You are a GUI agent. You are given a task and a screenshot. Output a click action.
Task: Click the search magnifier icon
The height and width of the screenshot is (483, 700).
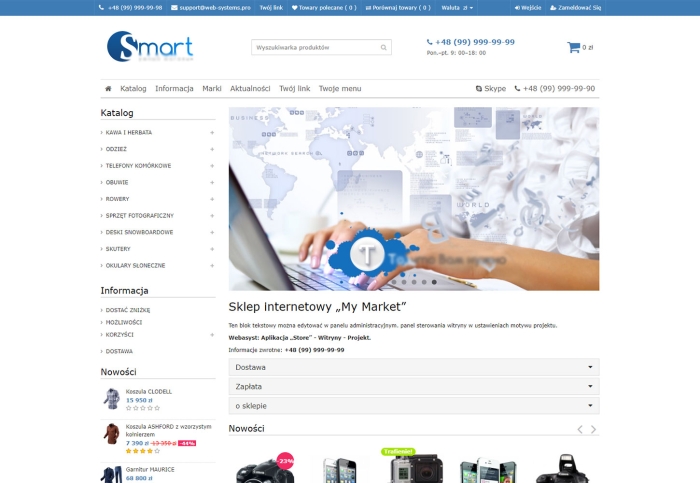[384, 47]
